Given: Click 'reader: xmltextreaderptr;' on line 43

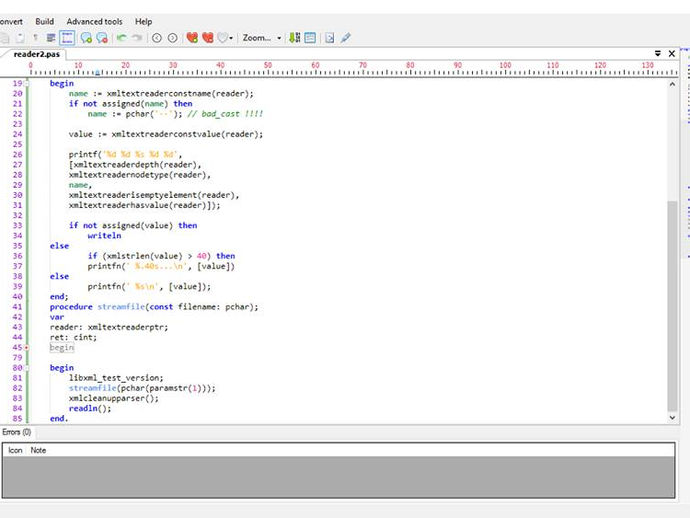Looking at the screenshot, I should click(x=109, y=327).
